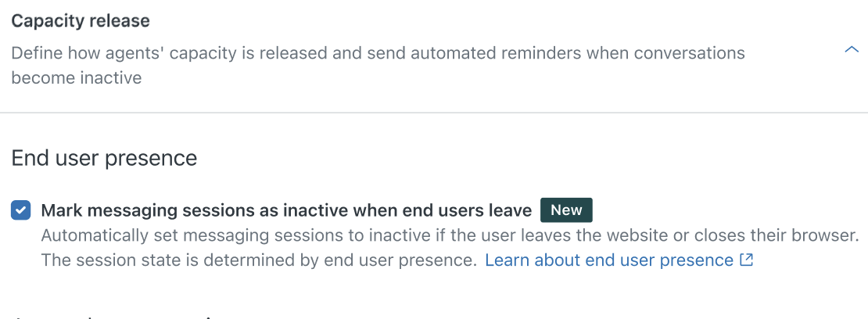The width and height of the screenshot is (868, 319).
Task: Click the End user presence heading
Action: tap(104, 158)
